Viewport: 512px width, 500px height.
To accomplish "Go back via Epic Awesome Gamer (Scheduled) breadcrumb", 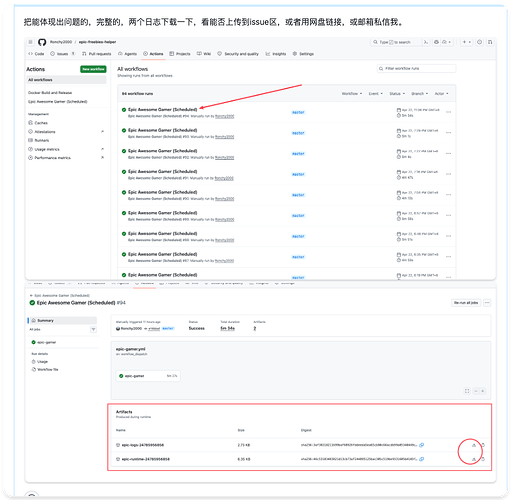I will 60,295.
